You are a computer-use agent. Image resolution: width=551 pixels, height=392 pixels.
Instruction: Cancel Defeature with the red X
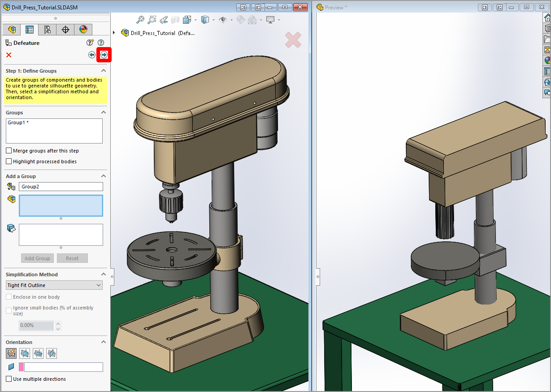[9, 55]
